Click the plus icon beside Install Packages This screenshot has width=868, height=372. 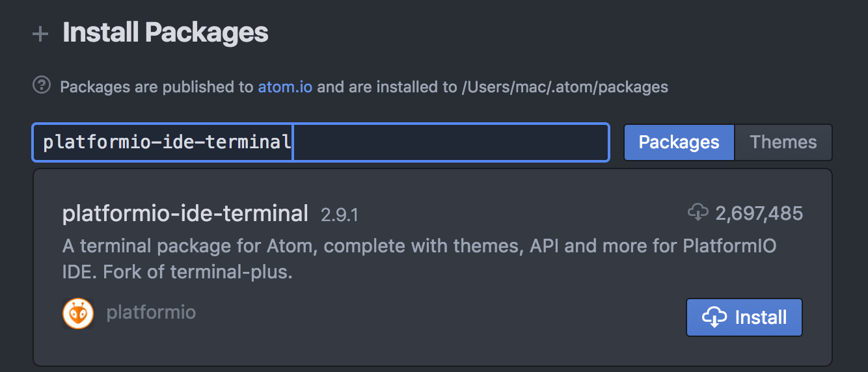click(40, 34)
